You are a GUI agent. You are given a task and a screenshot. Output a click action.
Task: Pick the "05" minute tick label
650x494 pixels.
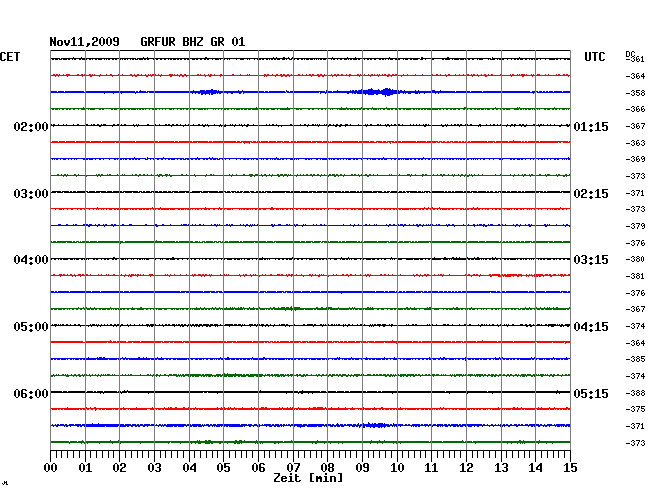pos(223,468)
